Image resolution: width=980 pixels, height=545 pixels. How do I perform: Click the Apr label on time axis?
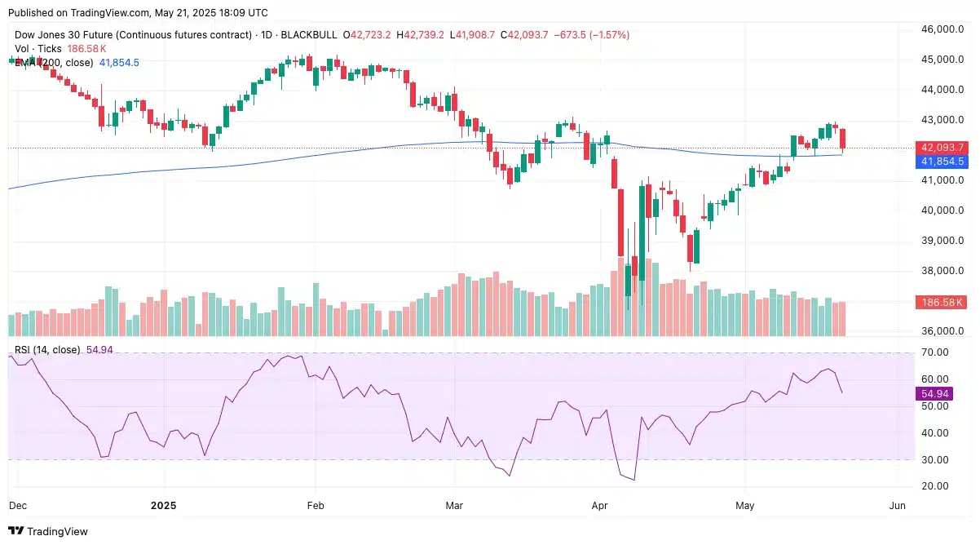(x=599, y=506)
